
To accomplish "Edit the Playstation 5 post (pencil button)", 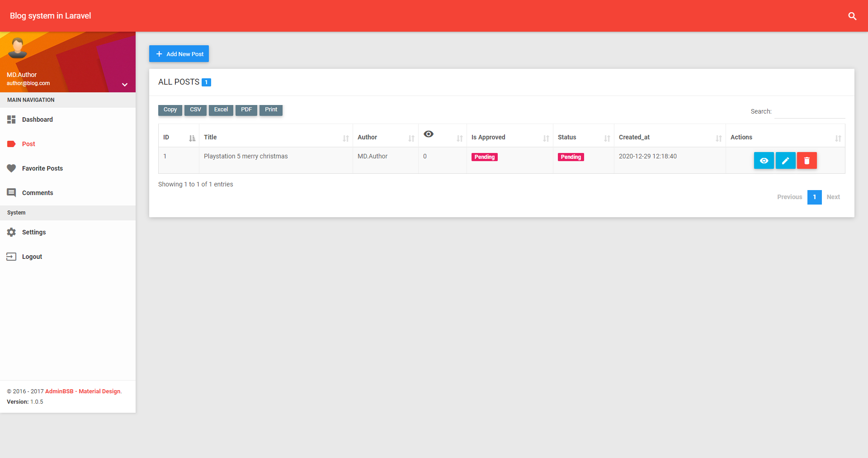I will point(786,161).
